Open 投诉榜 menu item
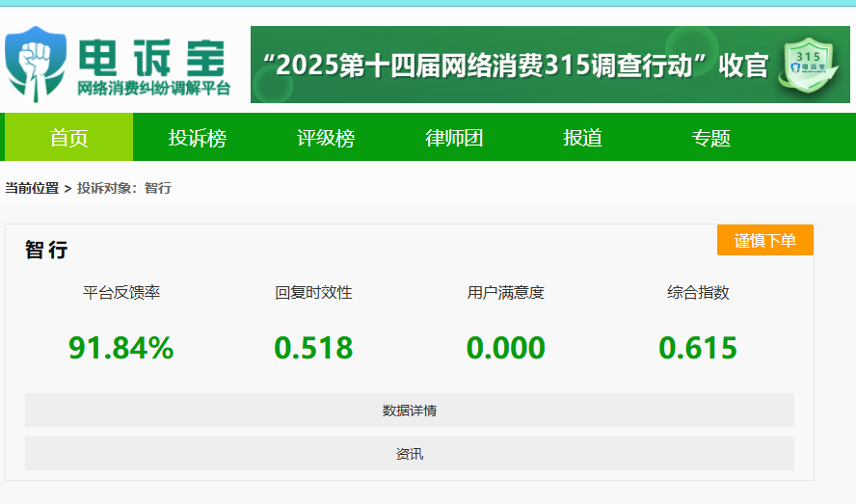Screen dimensions: 856x504 [197, 138]
